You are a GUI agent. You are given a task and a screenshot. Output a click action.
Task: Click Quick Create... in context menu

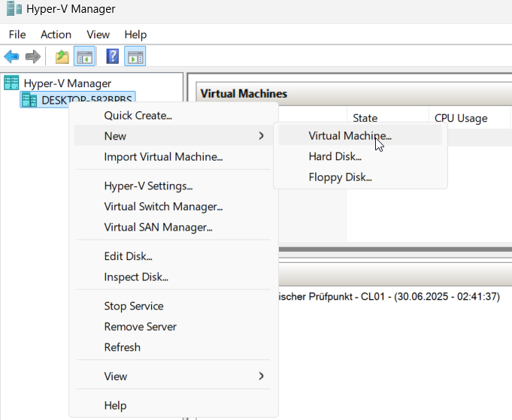pyautogui.click(x=138, y=116)
